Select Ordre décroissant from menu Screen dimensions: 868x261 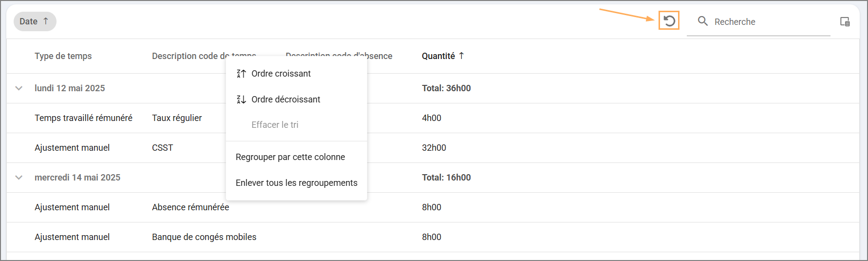(286, 100)
